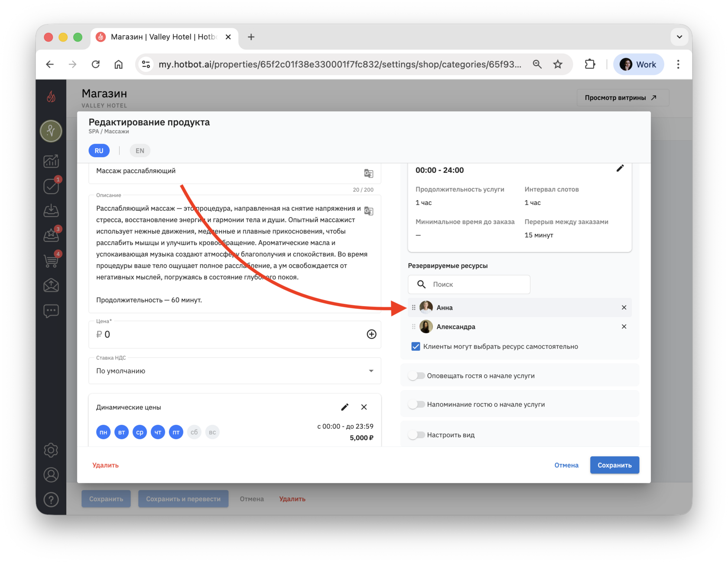Open the browser extensions puzzle icon

point(590,65)
